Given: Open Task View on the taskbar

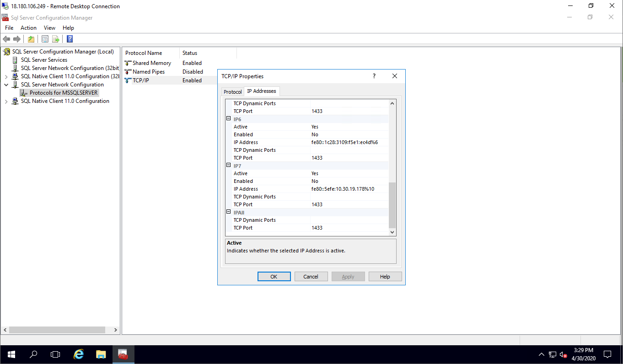Looking at the screenshot, I should click(x=55, y=354).
